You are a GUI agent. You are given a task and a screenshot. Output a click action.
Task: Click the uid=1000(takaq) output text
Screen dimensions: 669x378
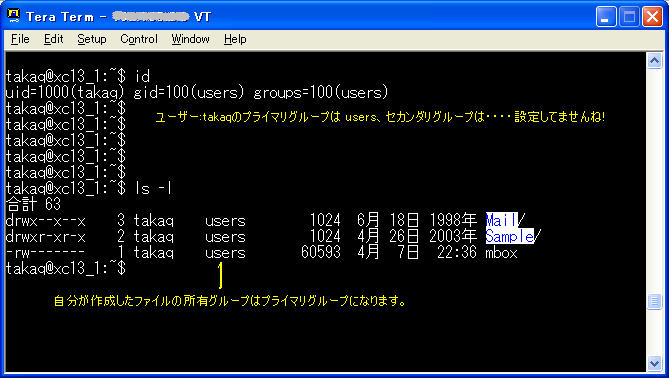64,92
